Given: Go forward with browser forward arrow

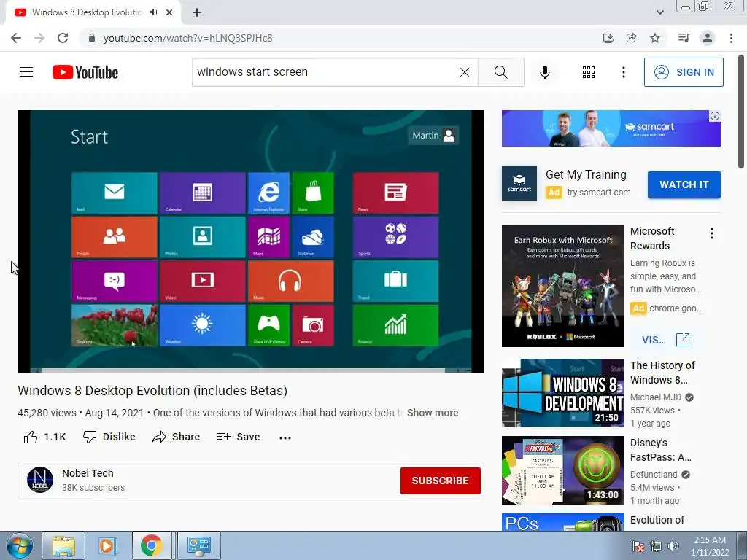Looking at the screenshot, I should tap(39, 38).
